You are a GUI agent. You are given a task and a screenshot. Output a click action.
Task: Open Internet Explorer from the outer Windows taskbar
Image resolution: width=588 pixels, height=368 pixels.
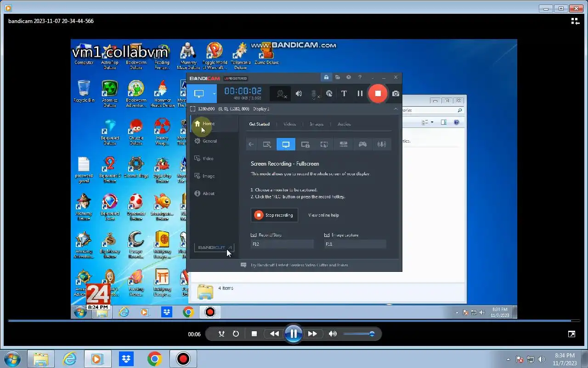tap(69, 359)
